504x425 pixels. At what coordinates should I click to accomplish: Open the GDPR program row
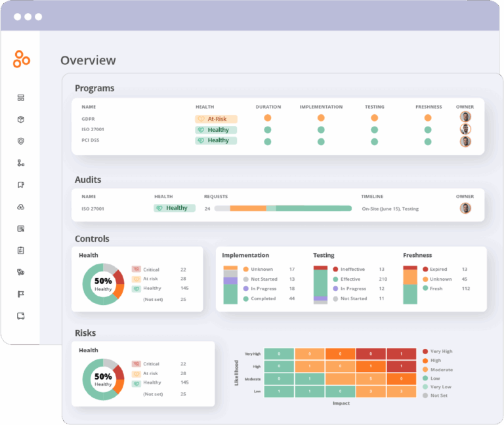tap(278, 119)
